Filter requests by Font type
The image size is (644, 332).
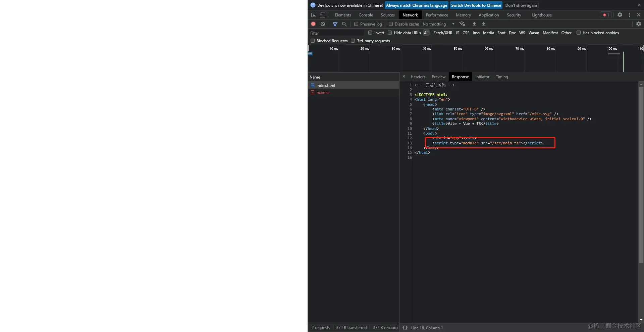coord(501,33)
